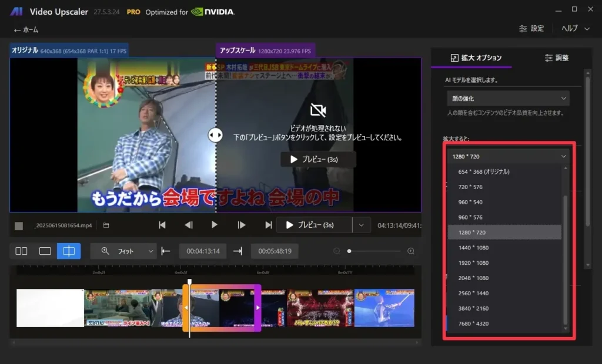Click the timeline zoom slider handle
This screenshot has width=602, height=364.
pos(349,251)
